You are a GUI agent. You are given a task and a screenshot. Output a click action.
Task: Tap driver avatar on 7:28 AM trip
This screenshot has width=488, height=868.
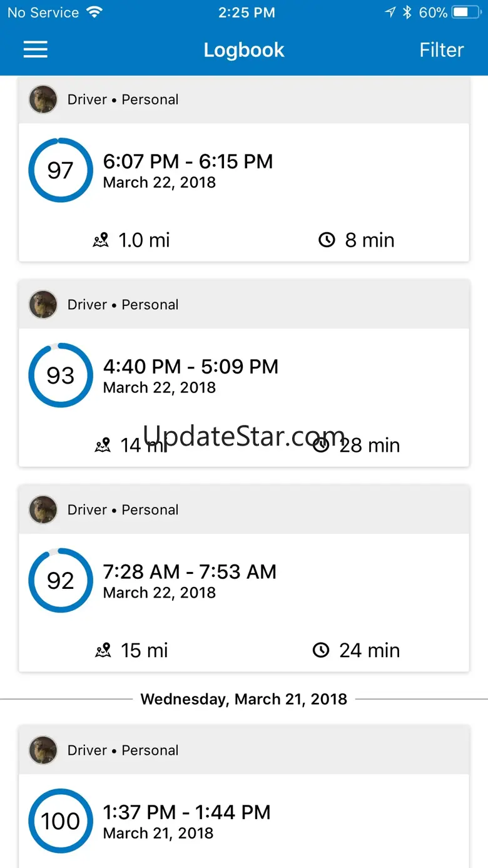(43, 510)
